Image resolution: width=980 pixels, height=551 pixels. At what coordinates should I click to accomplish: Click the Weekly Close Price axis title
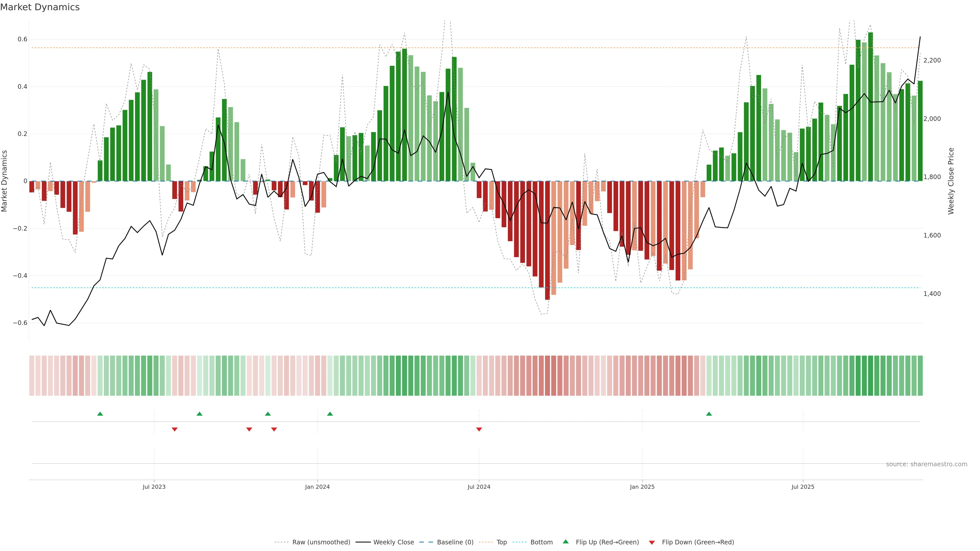(x=951, y=181)
